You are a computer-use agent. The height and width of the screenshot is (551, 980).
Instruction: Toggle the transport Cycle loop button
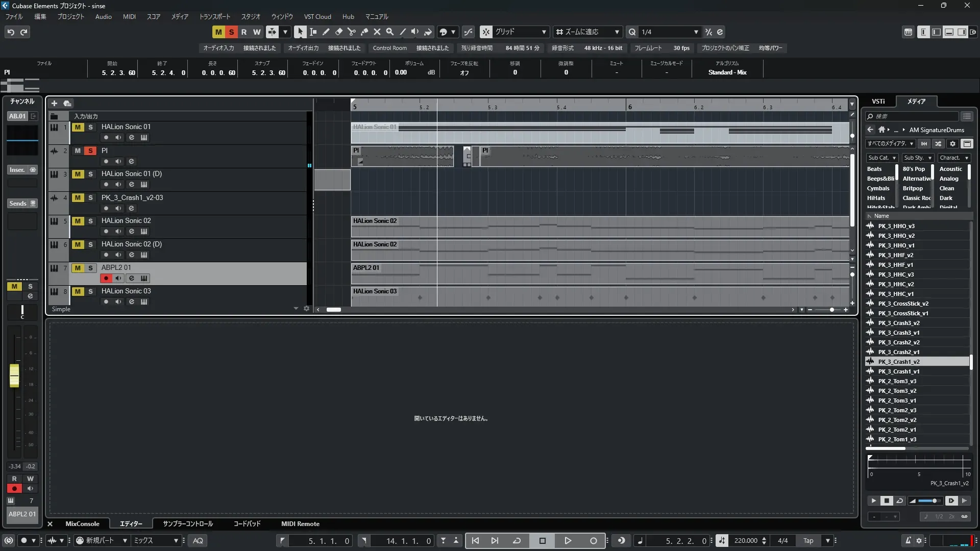pyautogui.click(x=517, y=541)
